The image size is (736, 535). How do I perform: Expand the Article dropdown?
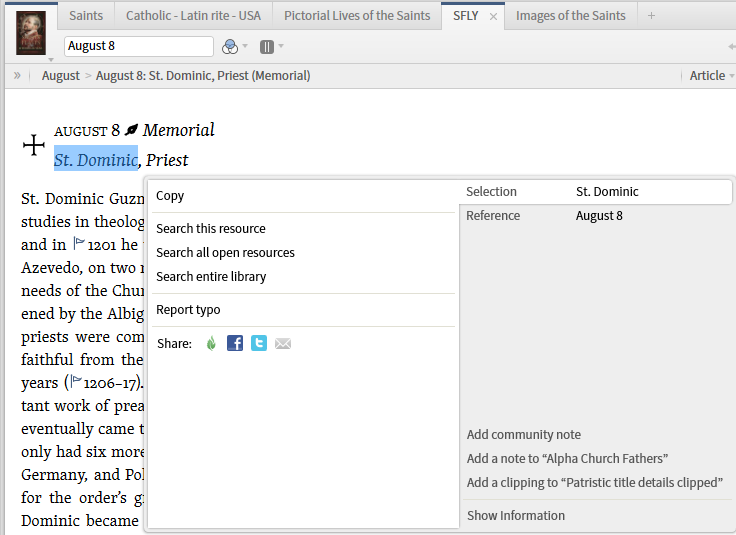[711, 75]
